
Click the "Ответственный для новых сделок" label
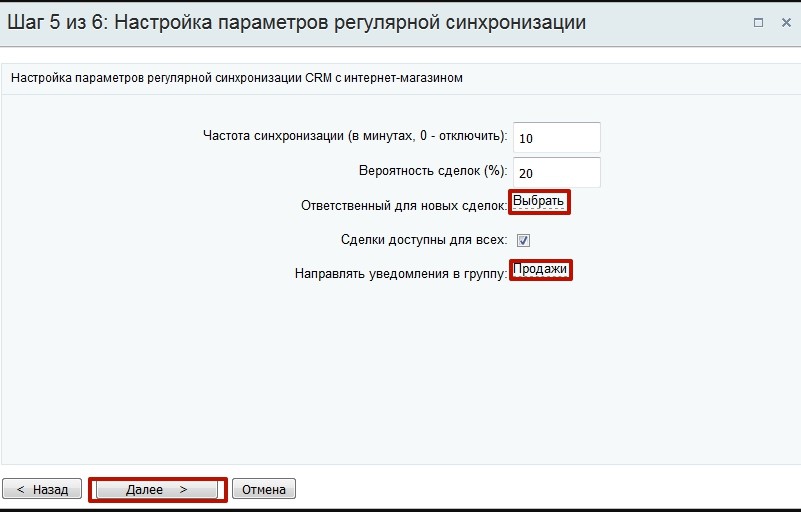click(403, 205)
